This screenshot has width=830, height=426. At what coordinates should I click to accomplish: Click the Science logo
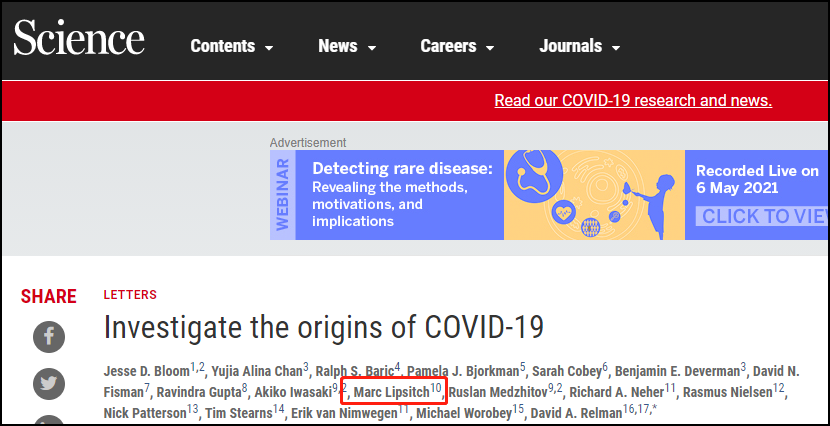click(79, 38)
